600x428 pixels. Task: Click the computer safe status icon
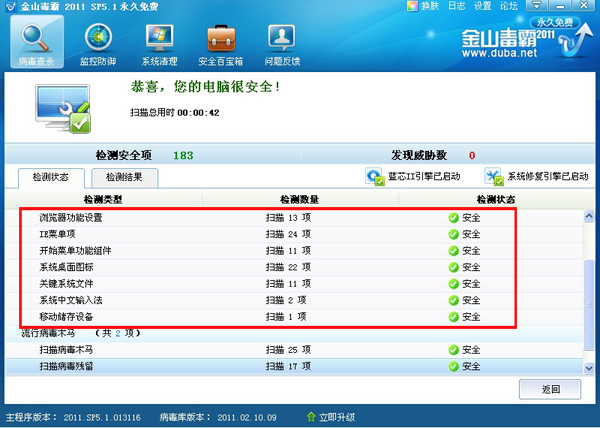tap(64, 109)
